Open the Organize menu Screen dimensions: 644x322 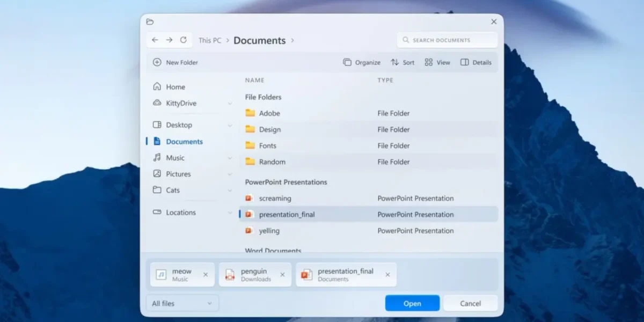click(362, 62)
